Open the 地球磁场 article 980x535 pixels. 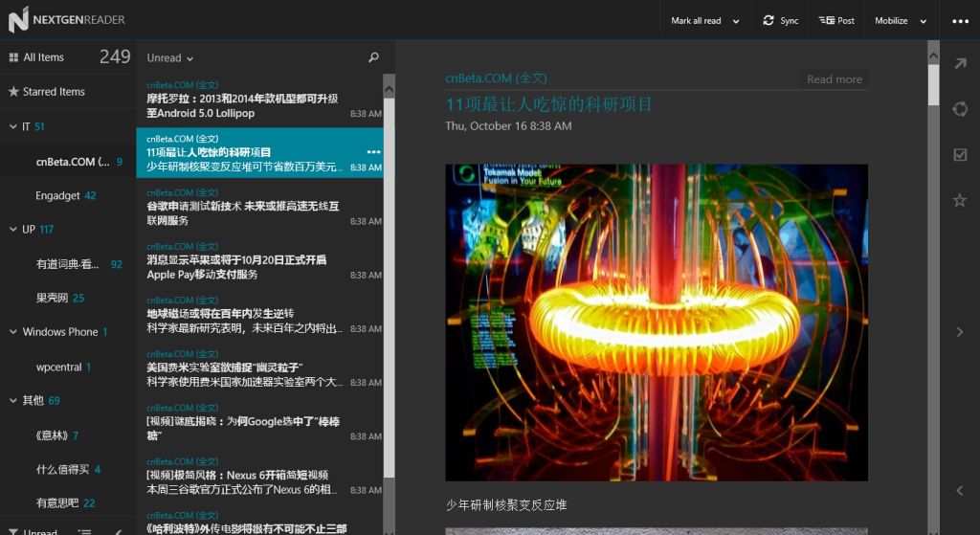point(259,315)
